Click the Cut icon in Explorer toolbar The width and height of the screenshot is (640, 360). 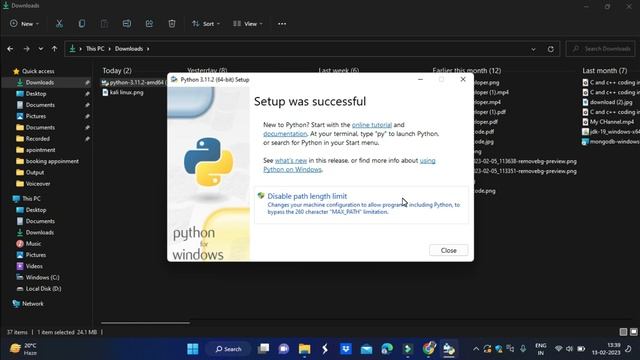click(59, 24)
